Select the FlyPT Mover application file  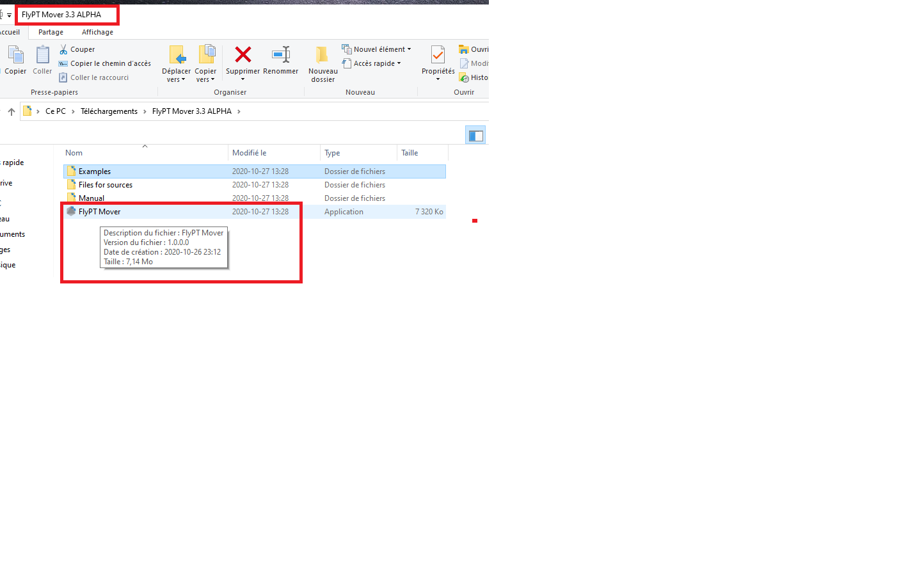tap(255, 212)
